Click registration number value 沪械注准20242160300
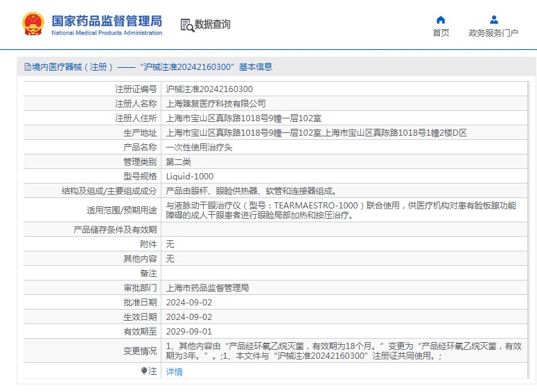 tap(209, 89)
